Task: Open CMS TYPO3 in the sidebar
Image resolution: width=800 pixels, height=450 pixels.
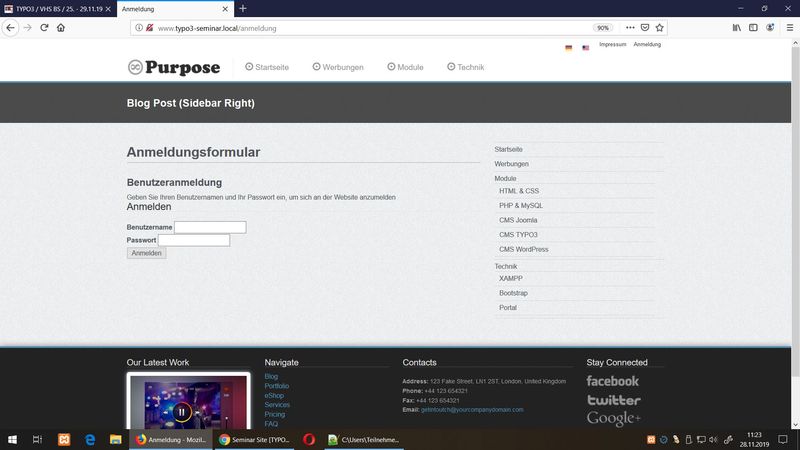Action: [x=518, y=234]
